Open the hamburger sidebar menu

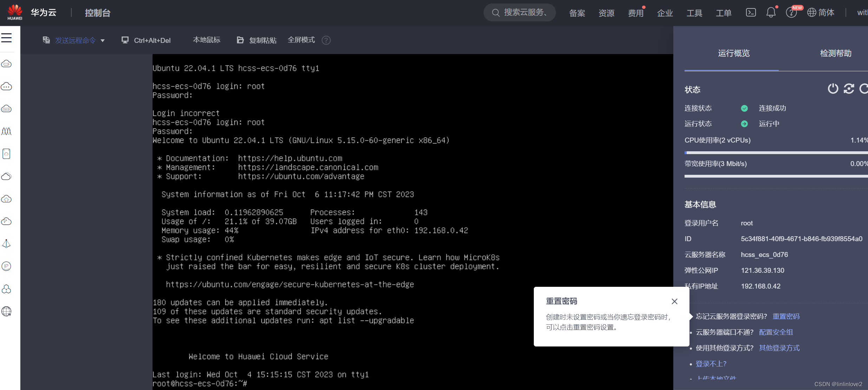coord(6,38)
